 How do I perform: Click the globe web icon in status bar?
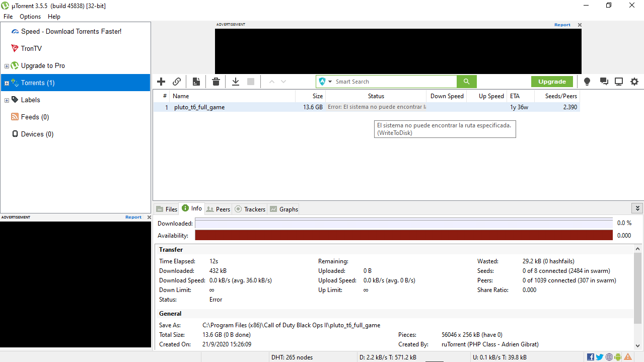(609, 357)
